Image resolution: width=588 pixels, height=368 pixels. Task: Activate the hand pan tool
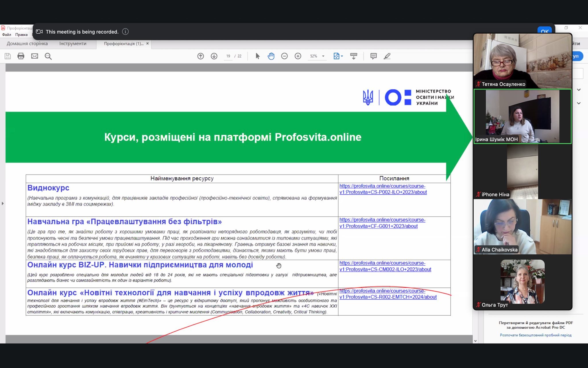(x=271, y=56)
